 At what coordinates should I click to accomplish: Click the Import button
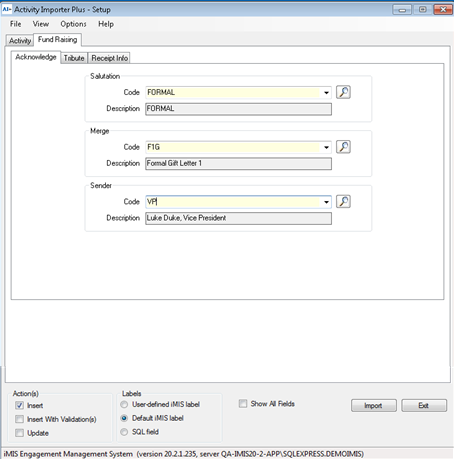coord(373,406)
